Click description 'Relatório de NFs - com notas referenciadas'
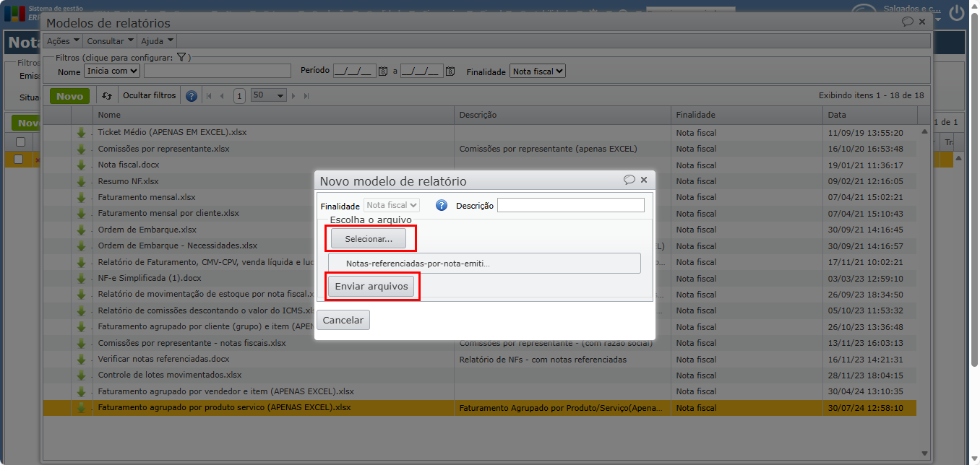Screen dimensions: 980x465 543,359
